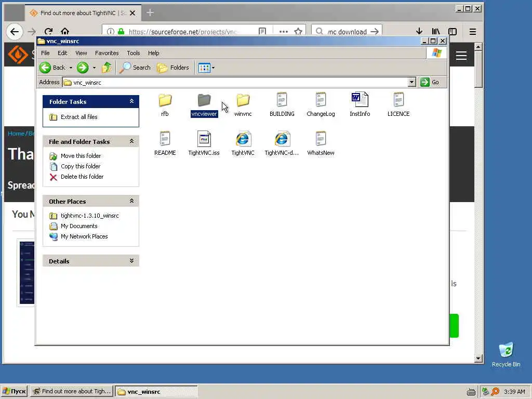Screen dimensions: 532x399
Task: Click the Go button
Action: (x=430, y=82)
